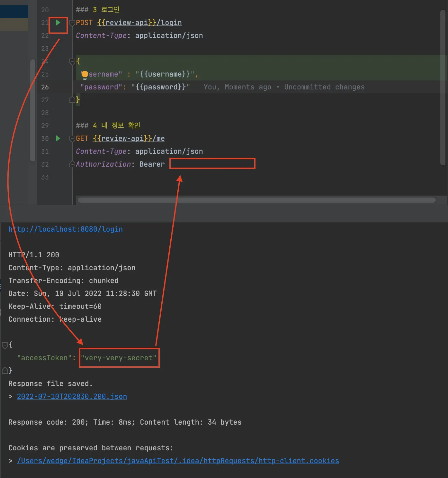Click the "HTTP/1.1 200" status line
This screenshot has width=448, height=478.
(34, 255)
